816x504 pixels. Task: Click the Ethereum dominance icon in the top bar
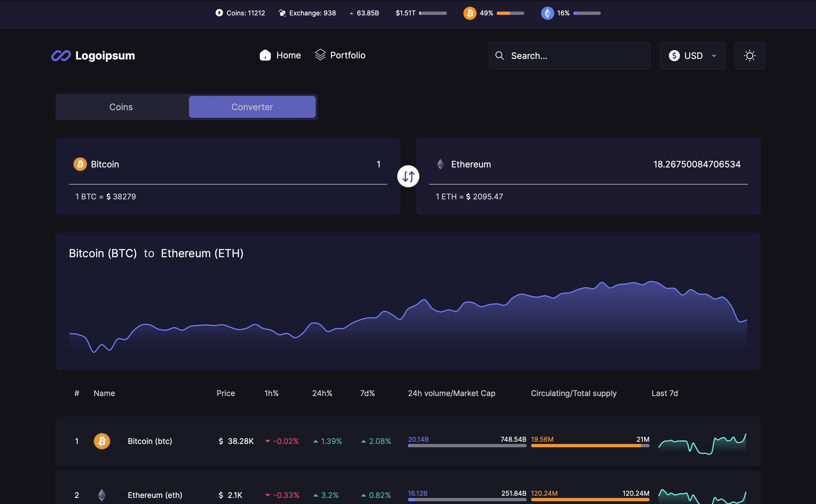click(x=547, y=13)
